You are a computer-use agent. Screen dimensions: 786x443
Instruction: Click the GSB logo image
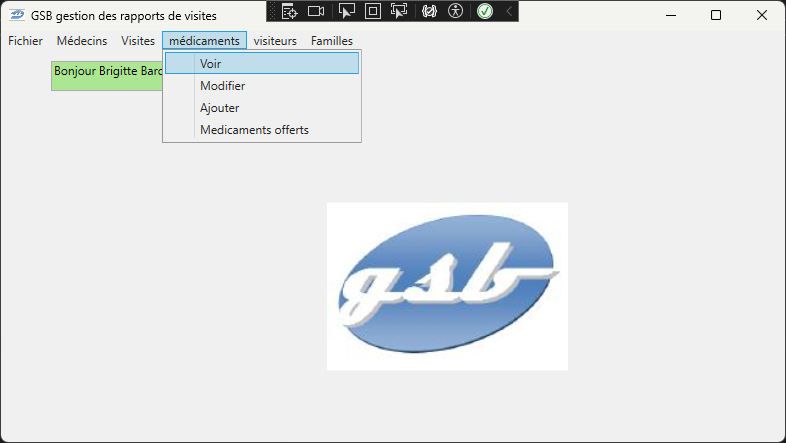(x=447, y=287)
